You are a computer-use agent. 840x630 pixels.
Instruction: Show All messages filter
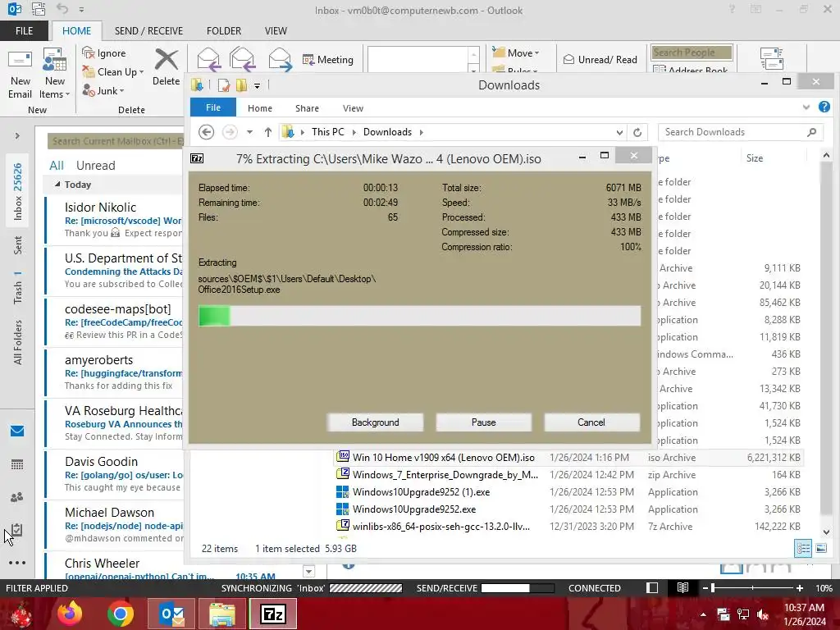57,166
